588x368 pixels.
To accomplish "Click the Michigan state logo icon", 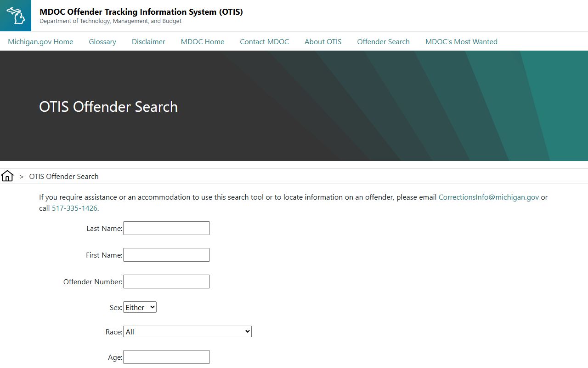I will 16,16.
